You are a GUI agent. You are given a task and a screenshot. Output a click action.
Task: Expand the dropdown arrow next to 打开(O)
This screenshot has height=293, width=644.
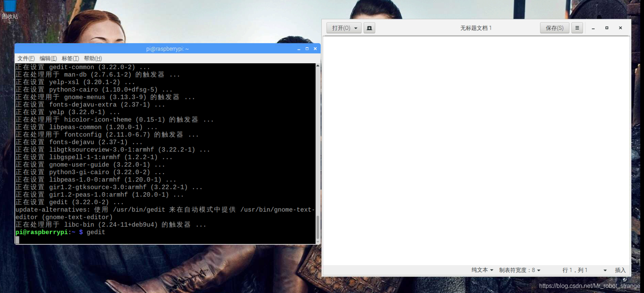pyautogui.click(x=356, y=28)
